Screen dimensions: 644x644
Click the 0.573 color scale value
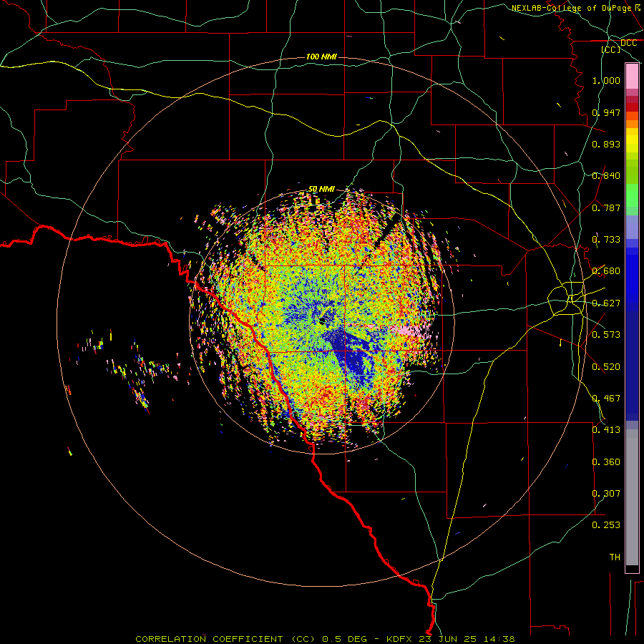(x=606, y=335)
